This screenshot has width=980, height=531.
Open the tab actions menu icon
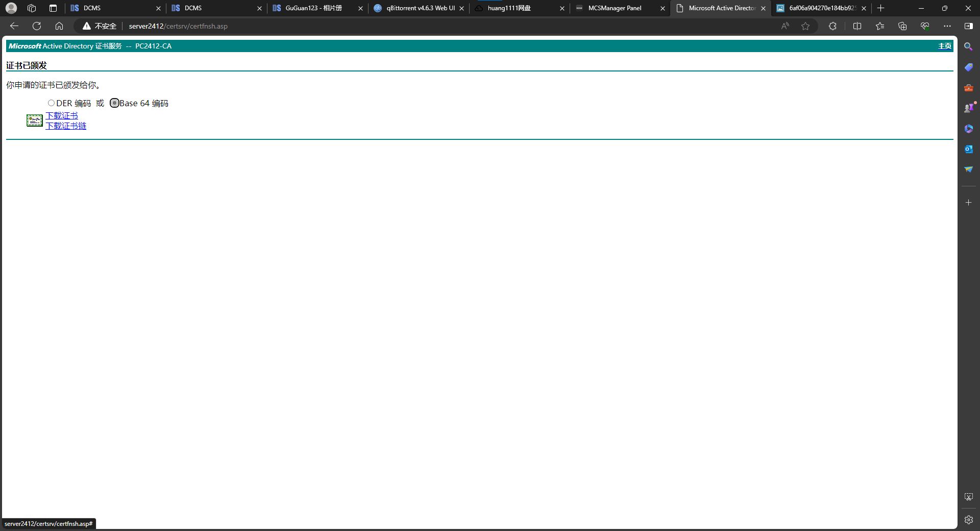pos(53,8)
